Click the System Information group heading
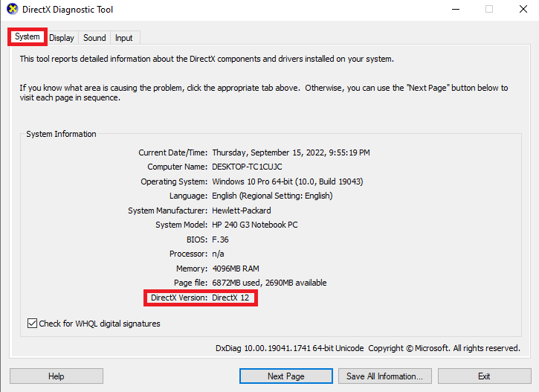Image resolution: width=539 pixels, height=392 pixels. point(61,134)
